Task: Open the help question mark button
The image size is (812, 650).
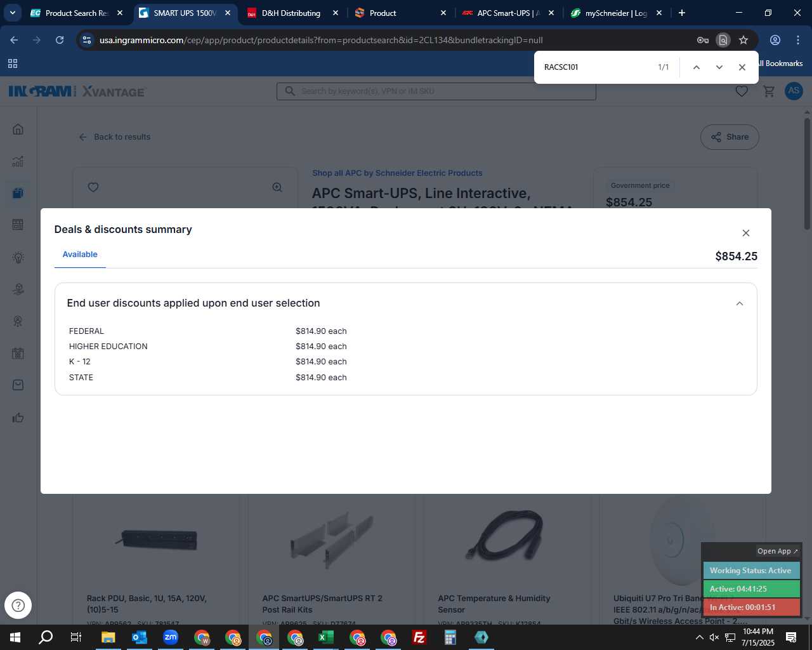Action: click(18, 605)
